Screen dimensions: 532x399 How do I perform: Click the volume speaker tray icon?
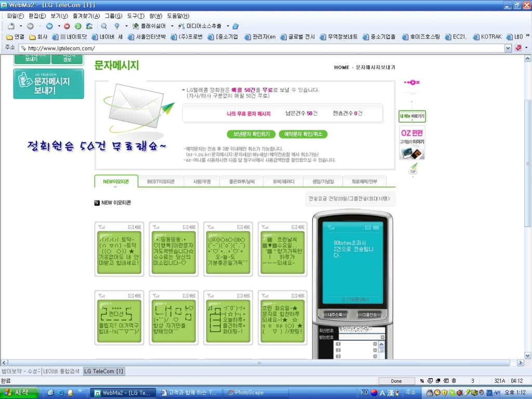click(x=460, y=393)
